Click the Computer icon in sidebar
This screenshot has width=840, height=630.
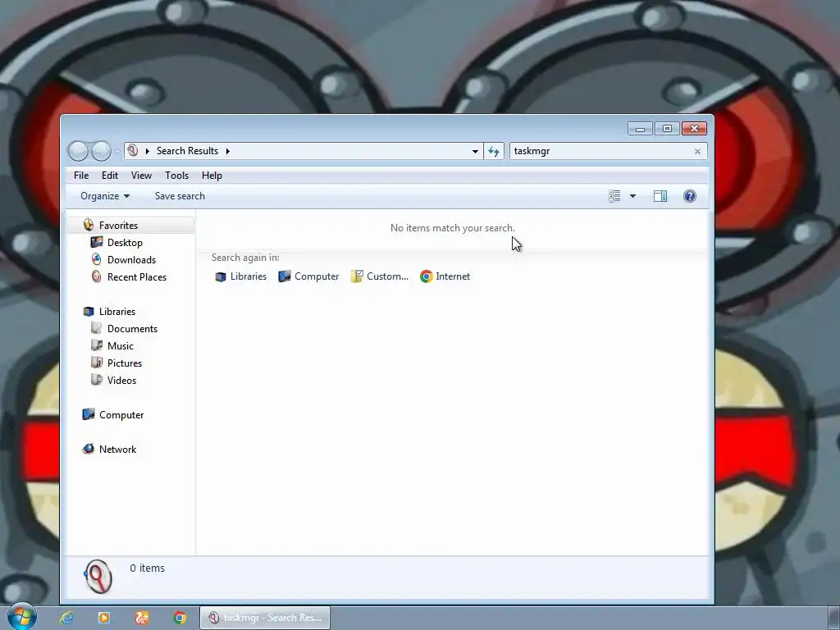(x=89, y=414)
